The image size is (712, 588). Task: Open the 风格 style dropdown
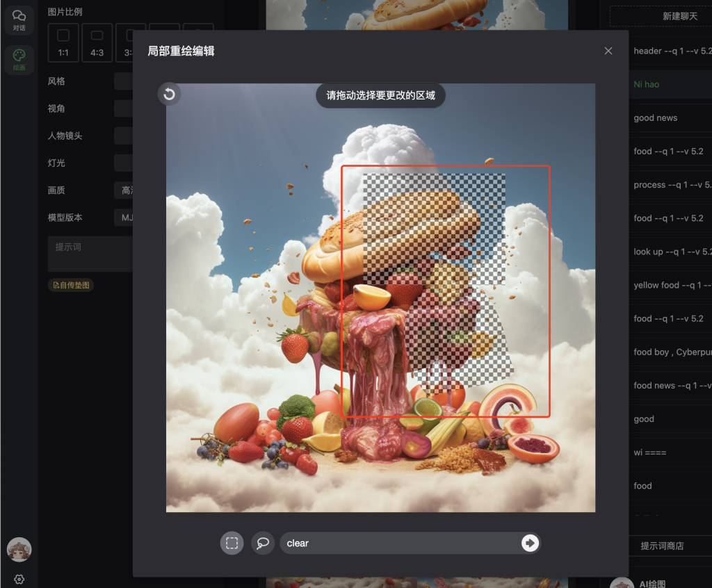point(125,81)
